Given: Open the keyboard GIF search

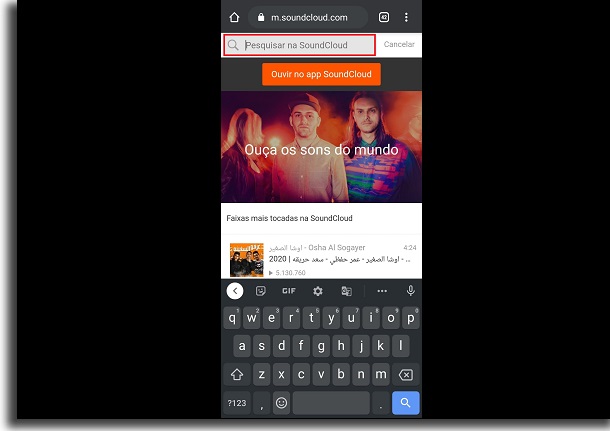Looking at the screenshot, I should coord(289,291).
